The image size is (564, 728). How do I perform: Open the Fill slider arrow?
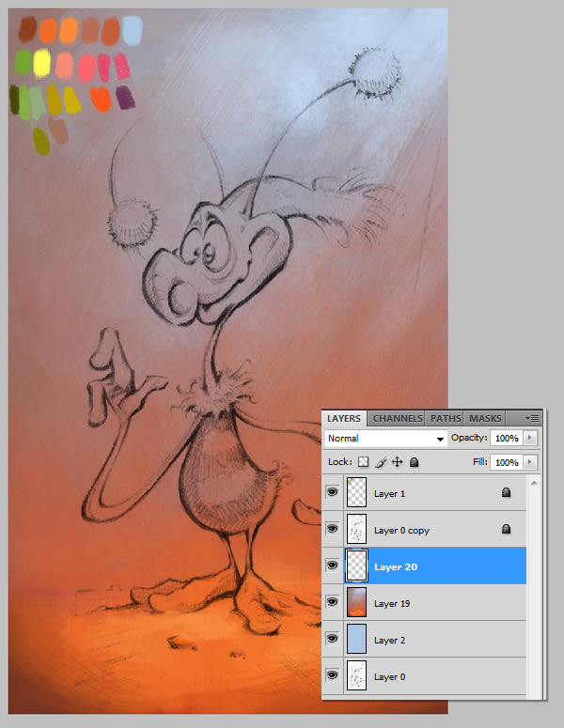(x=530, y=462)
